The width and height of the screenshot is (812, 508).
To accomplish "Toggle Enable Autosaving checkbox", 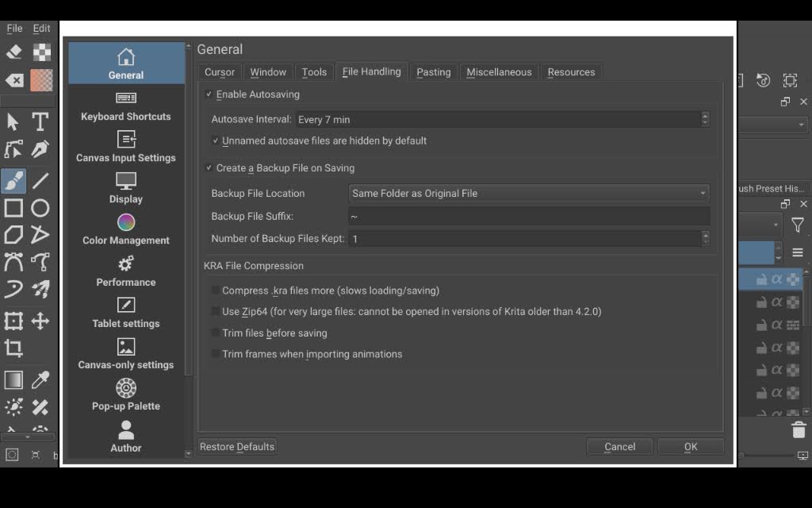I will [209, 94].
